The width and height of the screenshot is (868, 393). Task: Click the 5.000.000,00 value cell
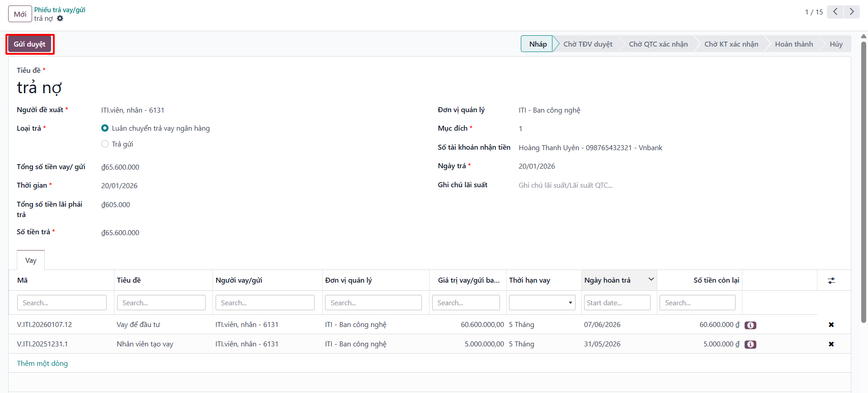(484, 344)
